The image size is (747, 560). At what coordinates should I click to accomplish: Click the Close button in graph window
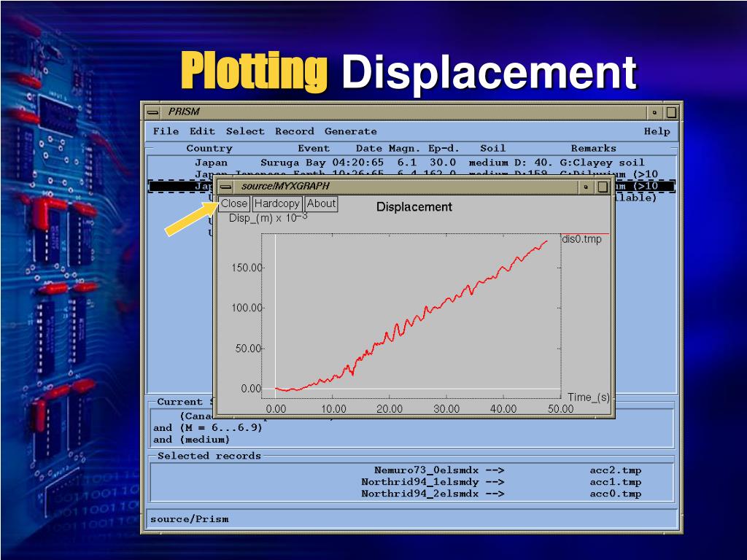tap(234, 204)
